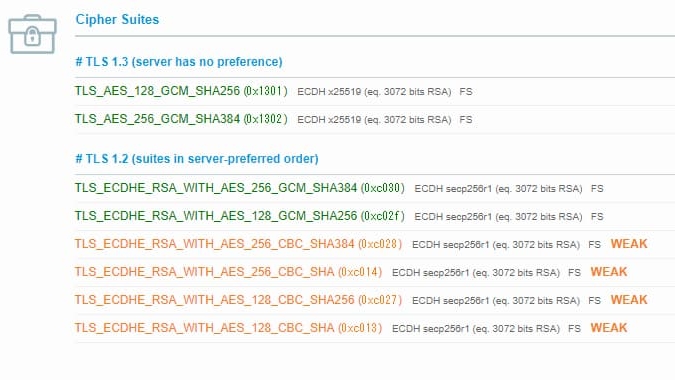Select TLS_ECDHE_RSA_WITH_AES_256_CBC_SHA (0xc014) suite
The image size is (675, 380).
[228, 272]
